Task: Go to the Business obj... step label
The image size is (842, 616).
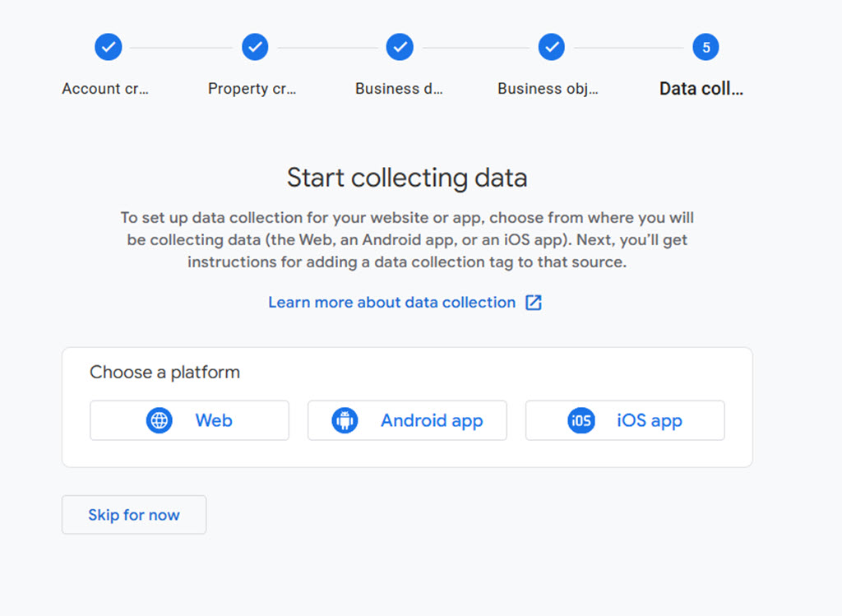Action: 548,89
